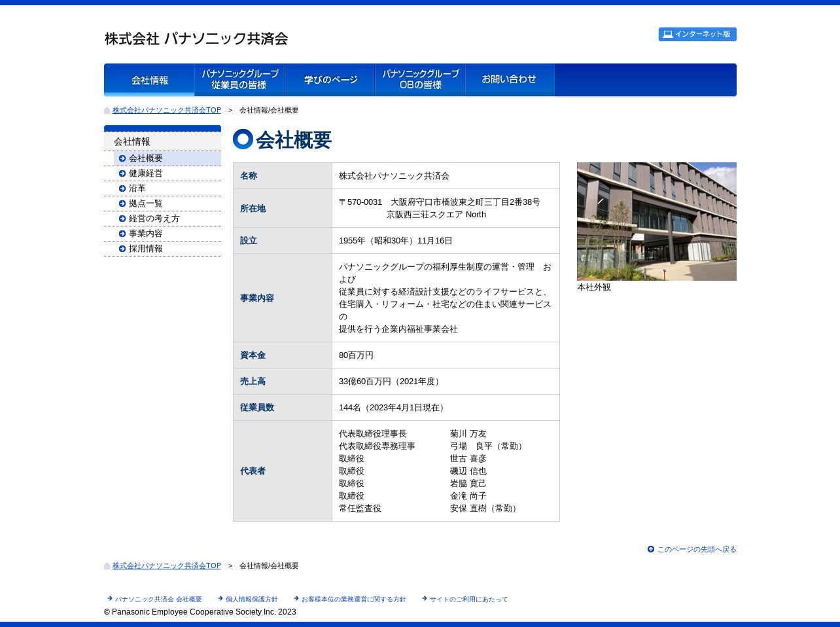Click the 設立 date cell 1955年（昭和30年）11月16日

tap(396, 241)
